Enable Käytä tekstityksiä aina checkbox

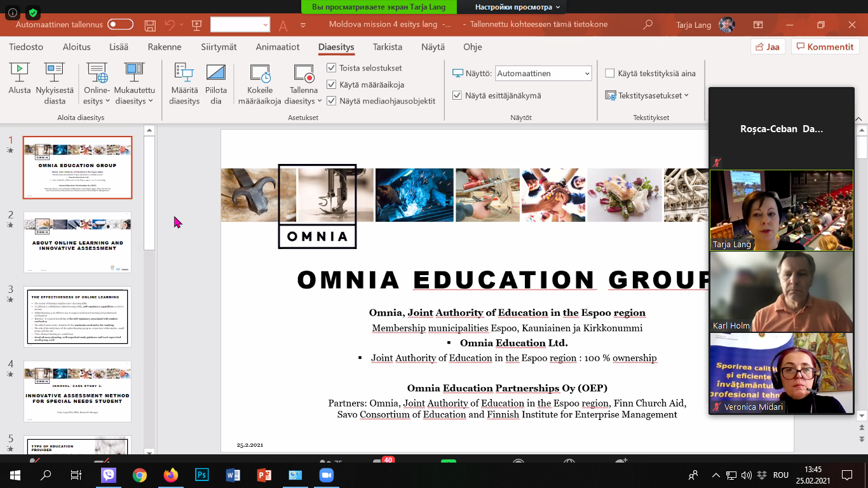[x=610, y=73]
